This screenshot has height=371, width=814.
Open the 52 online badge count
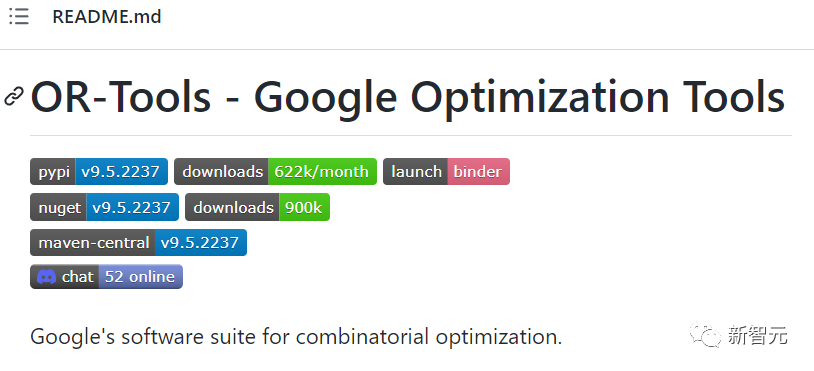coord(140,277)
